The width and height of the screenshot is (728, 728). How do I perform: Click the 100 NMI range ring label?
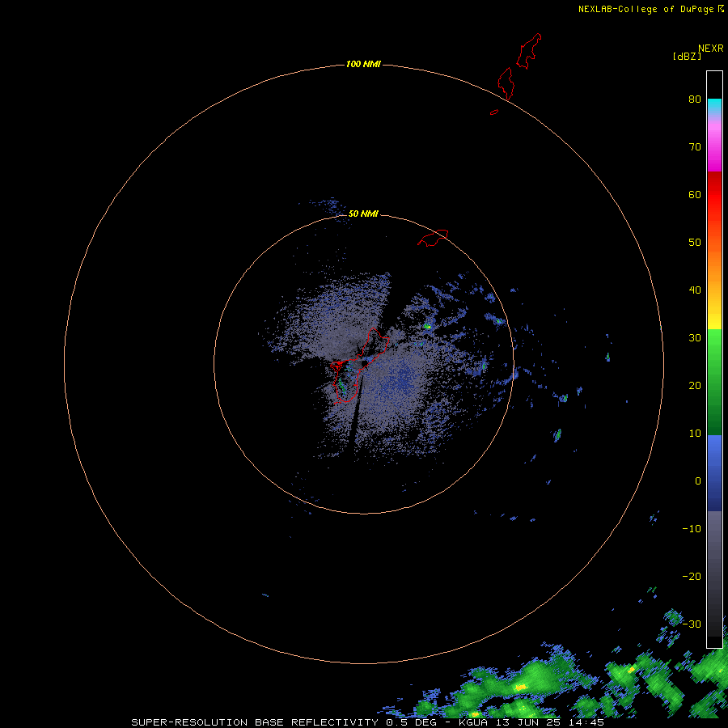[x=363, y=64]
